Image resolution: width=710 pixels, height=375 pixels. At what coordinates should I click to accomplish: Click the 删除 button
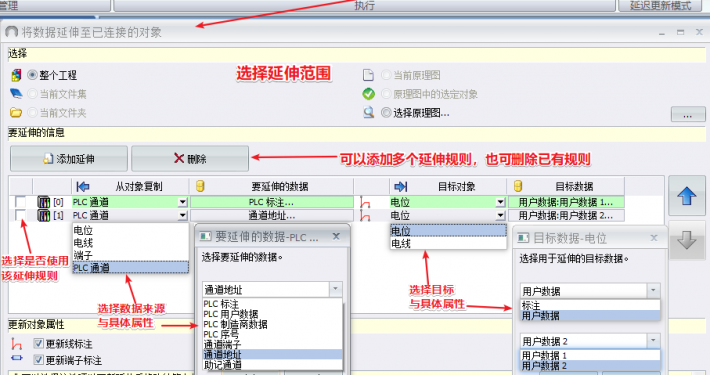pyautogui.click(x=190, y=159)
